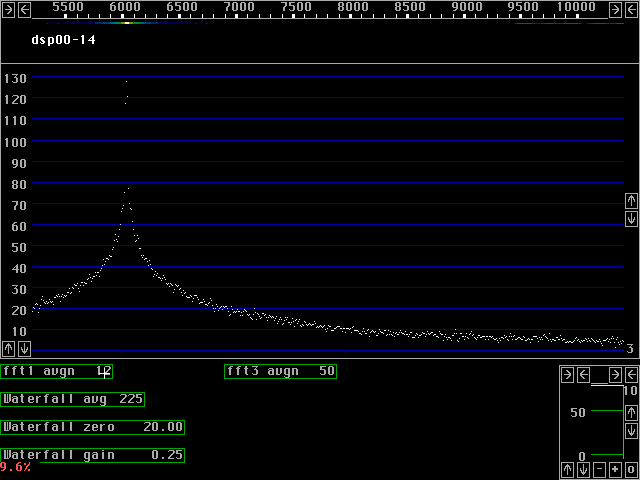Click the 80 dB scale label
The image size is (640, 480).
point(18,184)
